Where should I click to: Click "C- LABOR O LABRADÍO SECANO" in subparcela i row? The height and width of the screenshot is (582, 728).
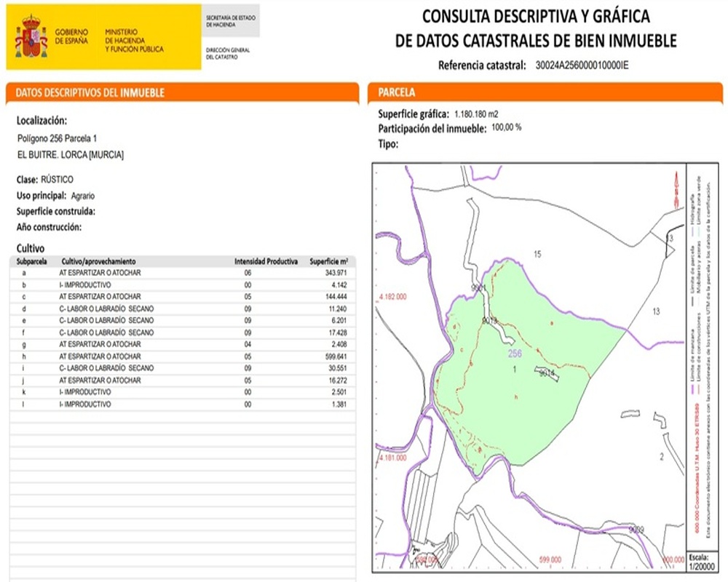click(106, 368)
